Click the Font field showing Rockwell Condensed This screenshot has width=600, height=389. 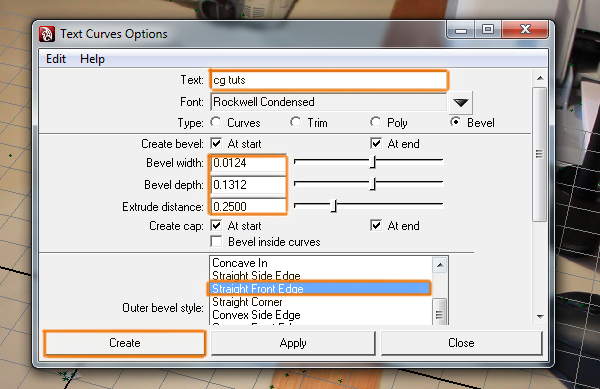328,102
